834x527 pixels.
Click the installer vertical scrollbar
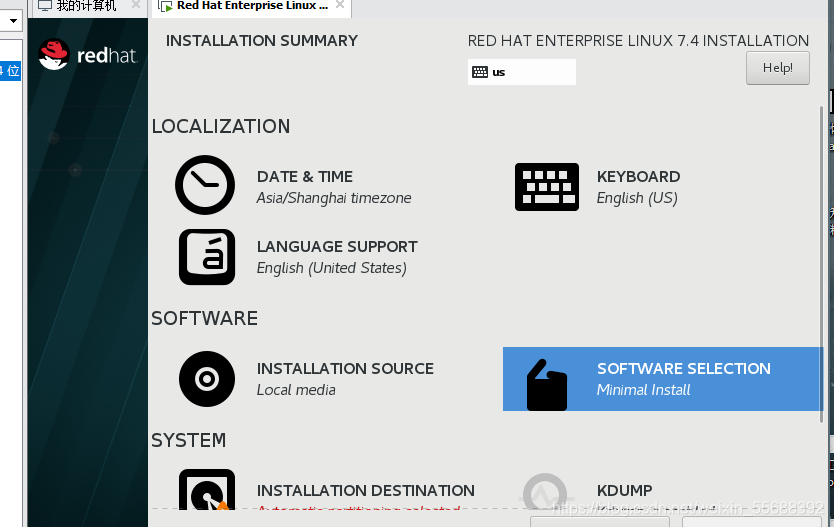coord(821,264)
